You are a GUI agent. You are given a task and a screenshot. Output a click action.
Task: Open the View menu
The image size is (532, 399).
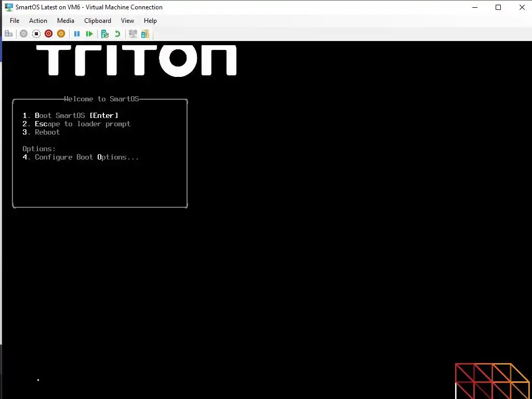point(128,21)
